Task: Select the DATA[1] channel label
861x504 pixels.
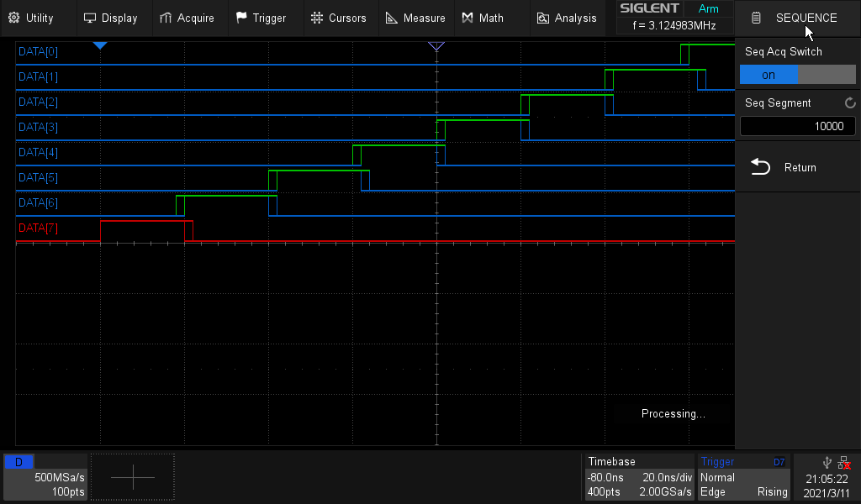Action: tap(38, 76)
